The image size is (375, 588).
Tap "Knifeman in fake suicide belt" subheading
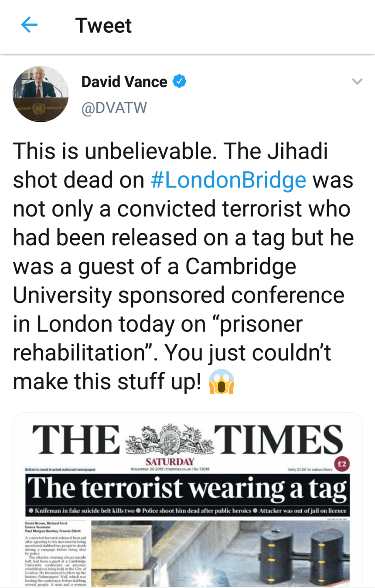click(x=81, y=510)
